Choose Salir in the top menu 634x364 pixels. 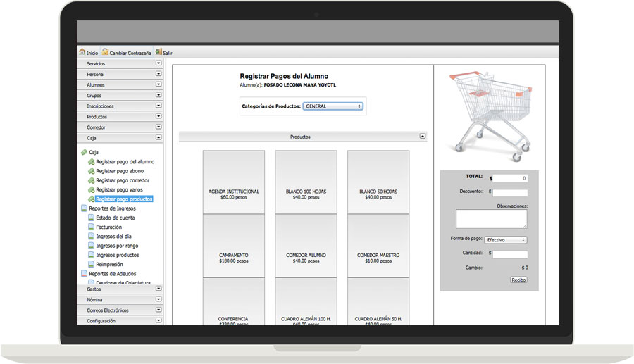[x=168, y=53]
